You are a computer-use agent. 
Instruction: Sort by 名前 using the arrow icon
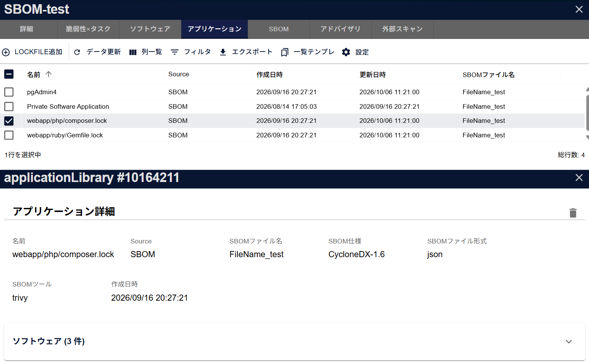[x=48, y=74]
